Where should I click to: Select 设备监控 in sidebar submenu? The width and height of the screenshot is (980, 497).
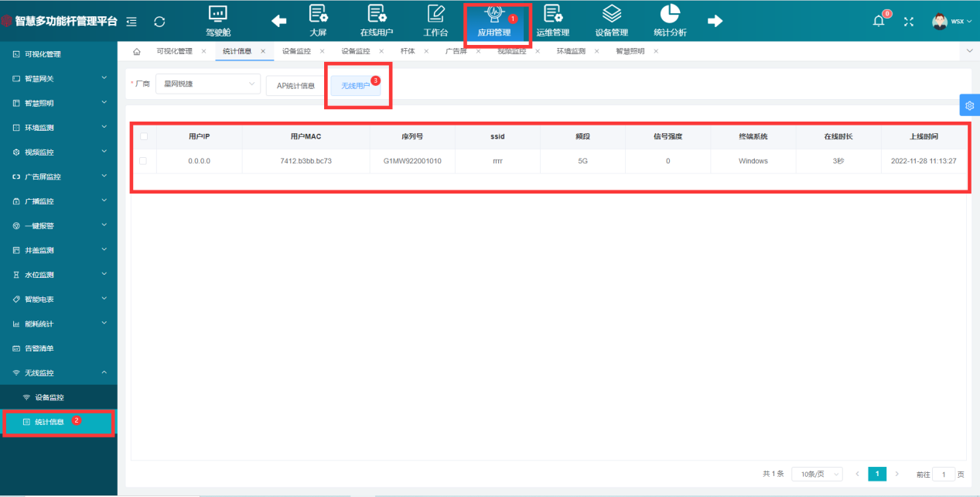(50, 398)
